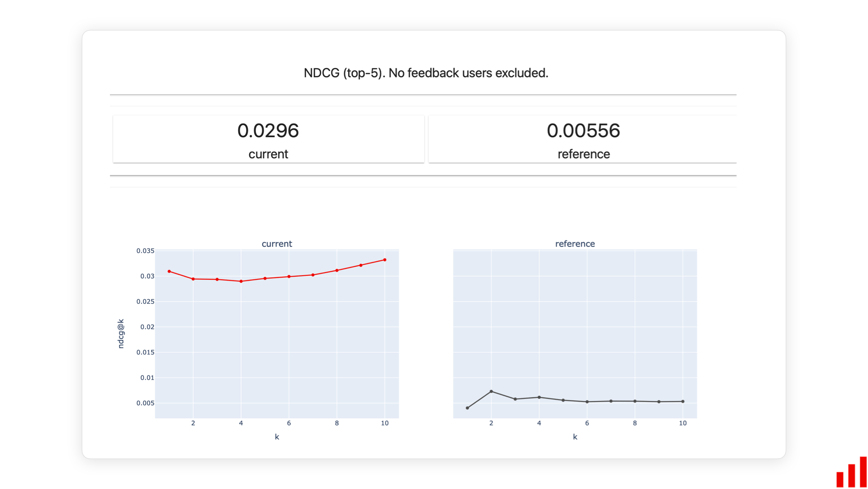Click the ndcg@k y-axis label
The width and height of the screenshot is (868, 489).
coord(120,333)
